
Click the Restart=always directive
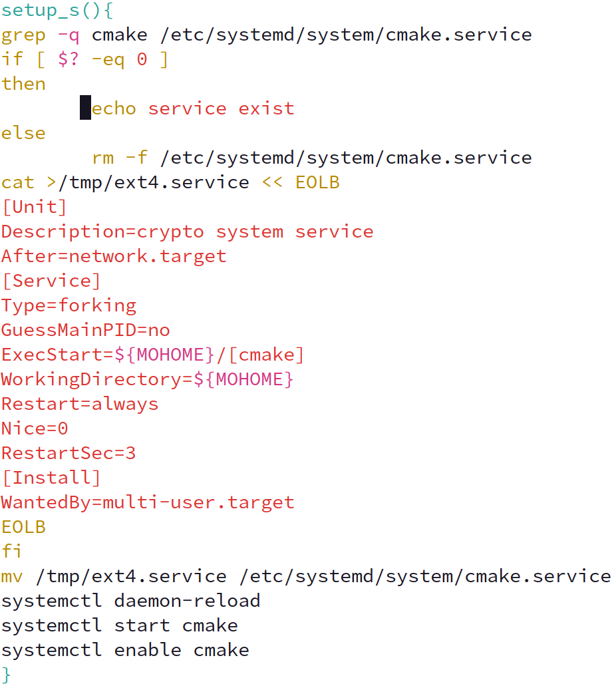pos(80,403)
